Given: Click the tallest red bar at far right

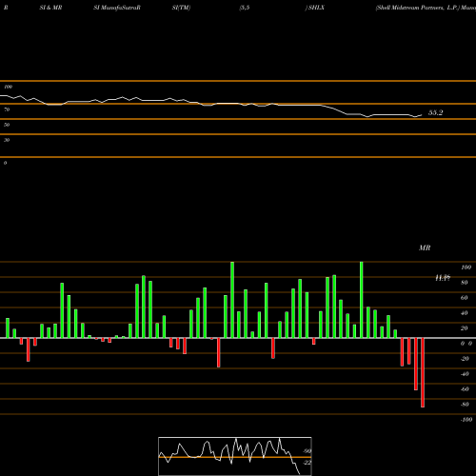Looking at the screenshot, I should (x=423, y=372).
